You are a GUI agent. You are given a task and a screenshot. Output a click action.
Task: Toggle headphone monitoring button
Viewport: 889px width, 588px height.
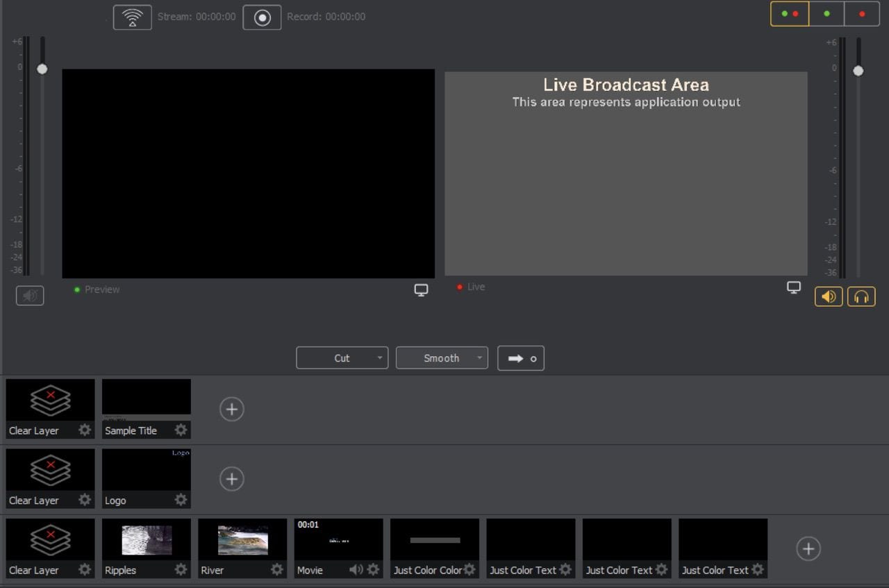pyautogui.click(x=861, y=296)
